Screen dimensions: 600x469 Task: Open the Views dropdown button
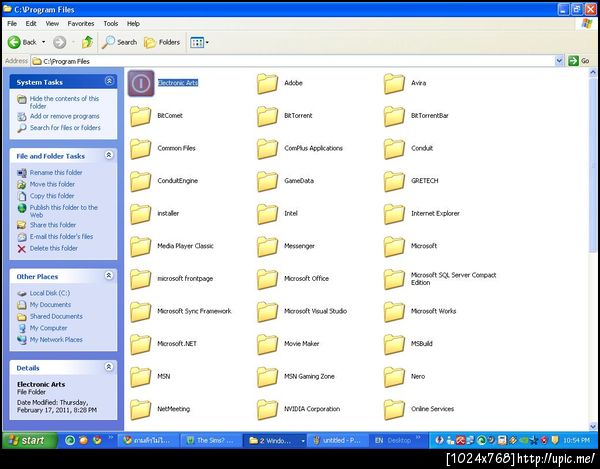199,42
